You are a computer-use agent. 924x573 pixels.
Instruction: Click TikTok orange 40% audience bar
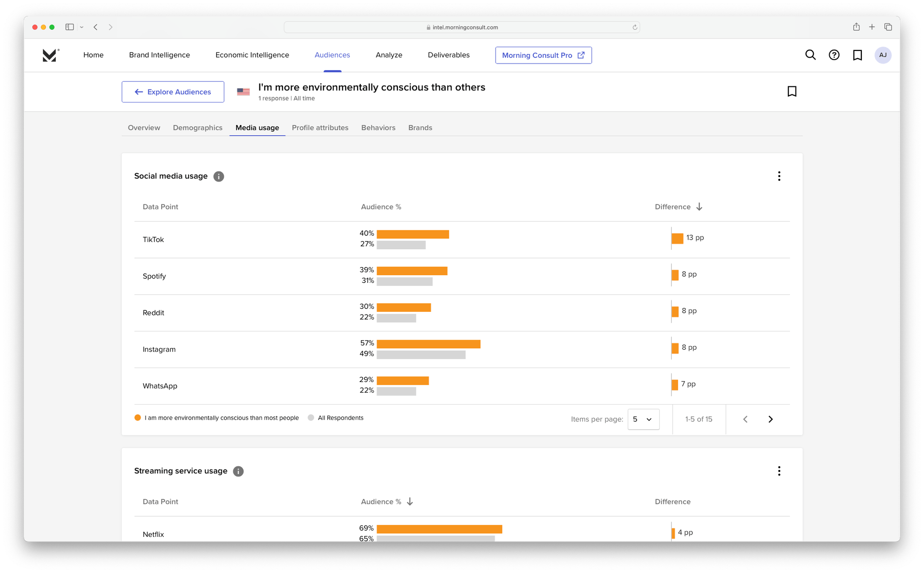pos(413,234)
